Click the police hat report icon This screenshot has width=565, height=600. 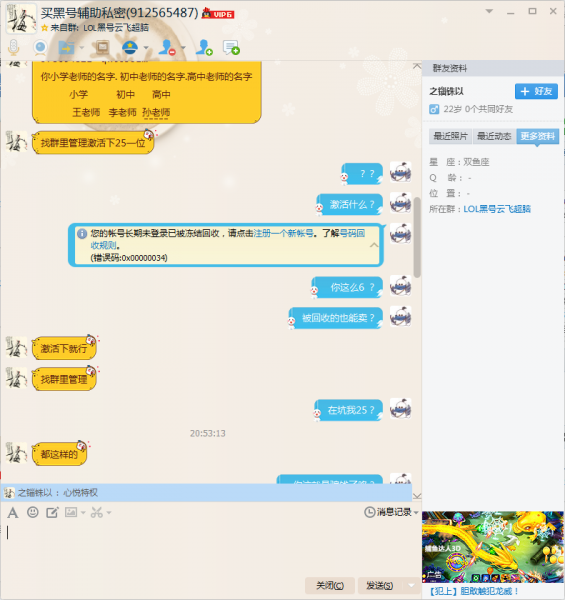130,47
